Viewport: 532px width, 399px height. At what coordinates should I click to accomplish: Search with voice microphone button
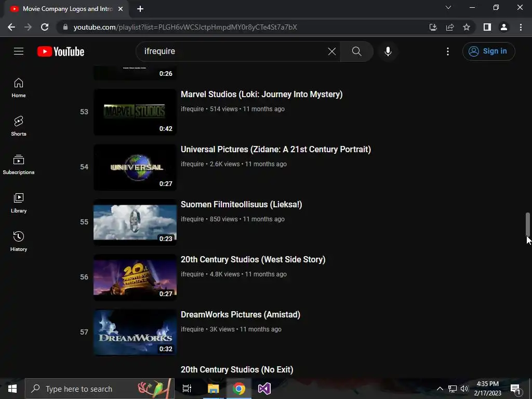point(388,51)
